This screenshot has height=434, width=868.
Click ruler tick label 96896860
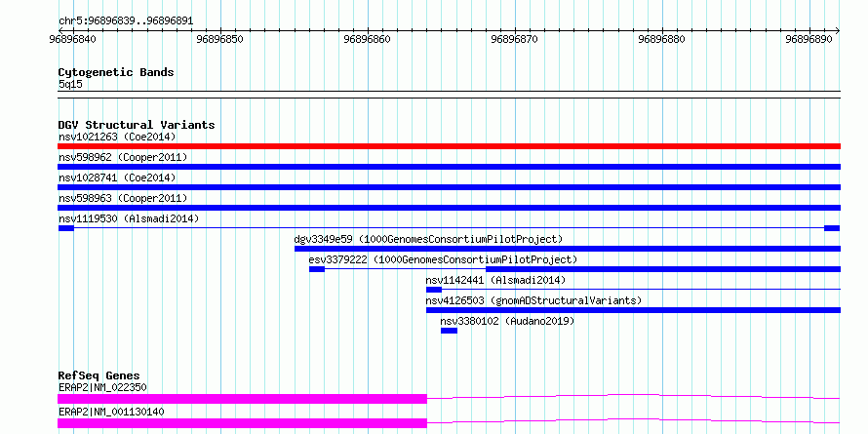coord(367,39)
